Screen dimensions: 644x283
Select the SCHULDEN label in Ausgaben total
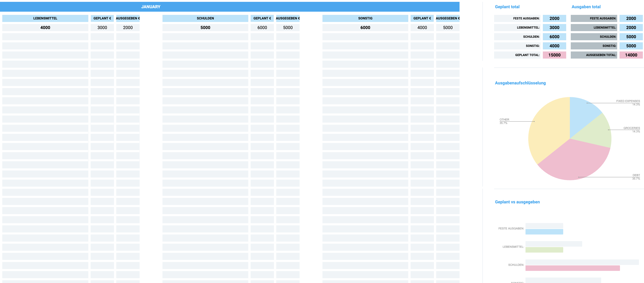point(594,37)
